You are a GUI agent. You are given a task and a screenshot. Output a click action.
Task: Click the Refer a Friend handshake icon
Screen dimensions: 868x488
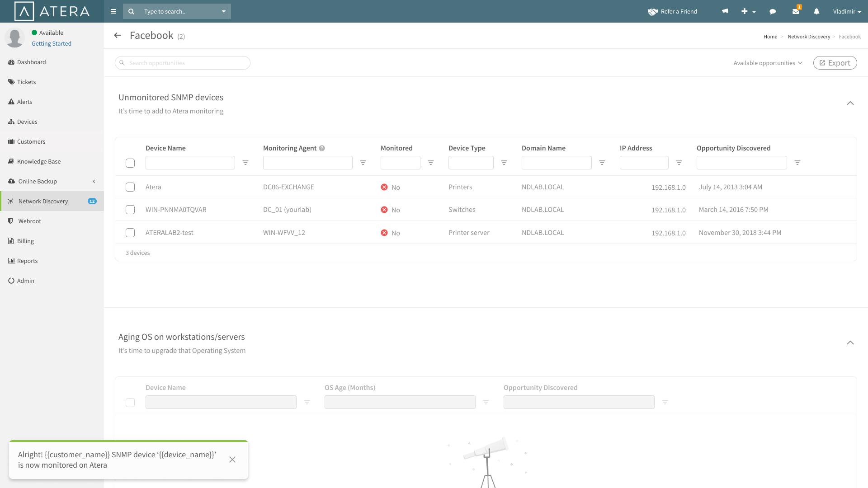click(x=652, y=12)
